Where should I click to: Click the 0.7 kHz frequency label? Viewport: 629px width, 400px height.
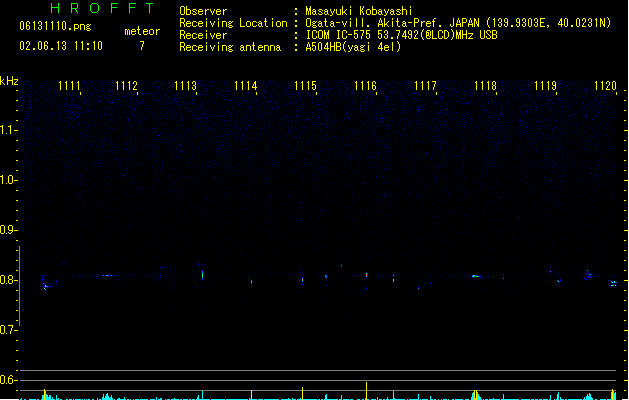coord(8,330)
